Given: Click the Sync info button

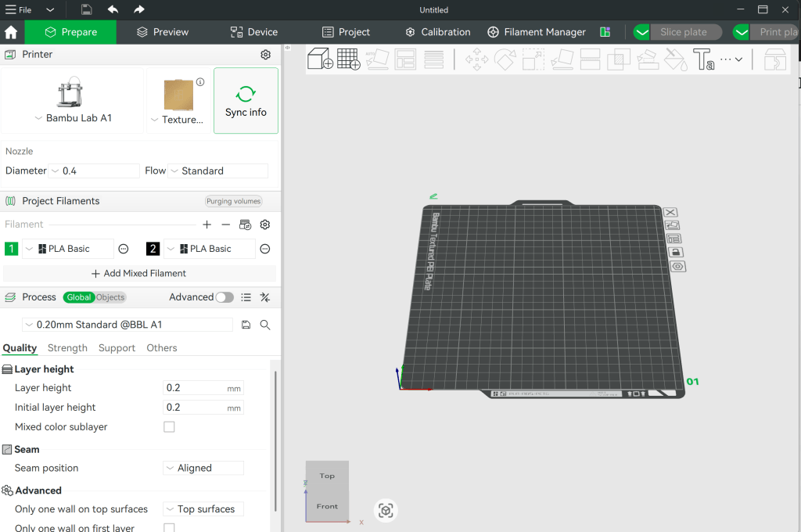Looking at the screenshot, I should (x=246, y=101).
